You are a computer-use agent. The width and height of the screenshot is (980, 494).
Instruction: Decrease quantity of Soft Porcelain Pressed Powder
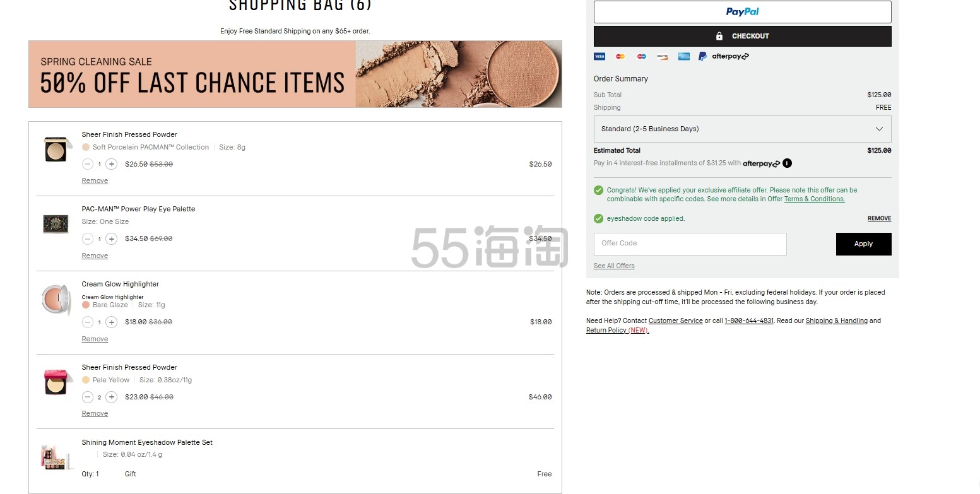88,164
